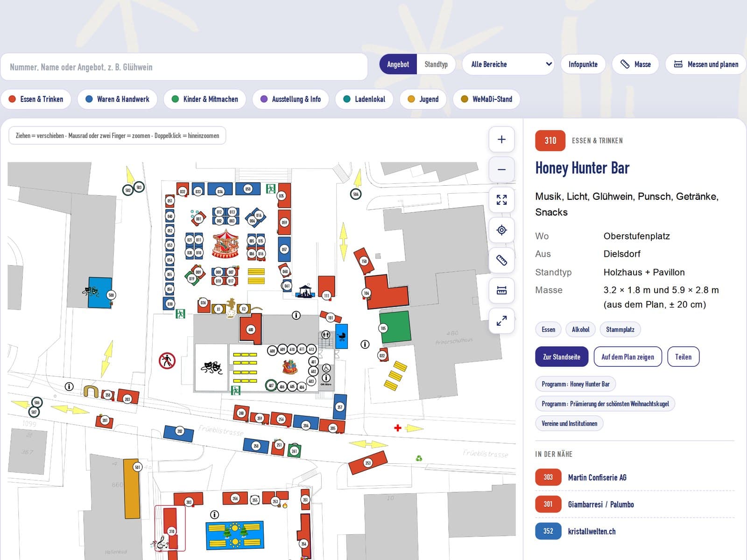747x560 pixels.
Task: Toggle the Ladenlokal category filter
Action: pyautogui.click(x=364, y=99)
